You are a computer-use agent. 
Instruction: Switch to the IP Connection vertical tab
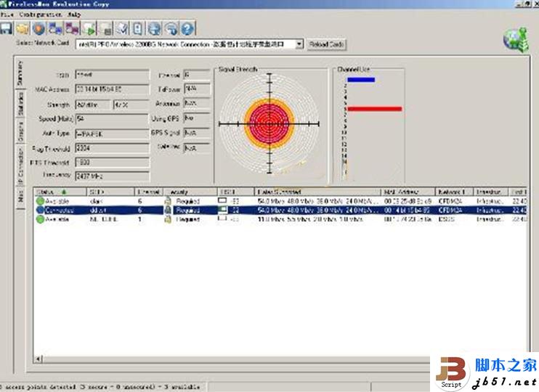tap(20, 166)
